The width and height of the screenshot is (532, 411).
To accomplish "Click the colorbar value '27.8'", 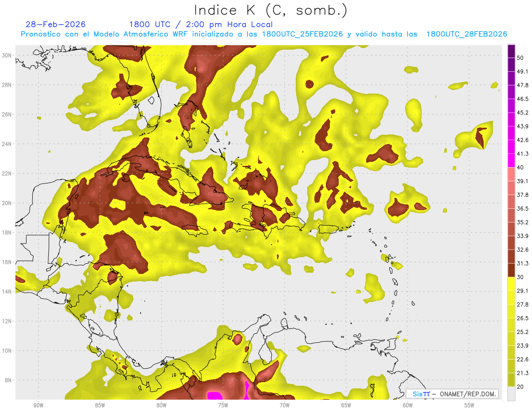I will click(523, 305).
